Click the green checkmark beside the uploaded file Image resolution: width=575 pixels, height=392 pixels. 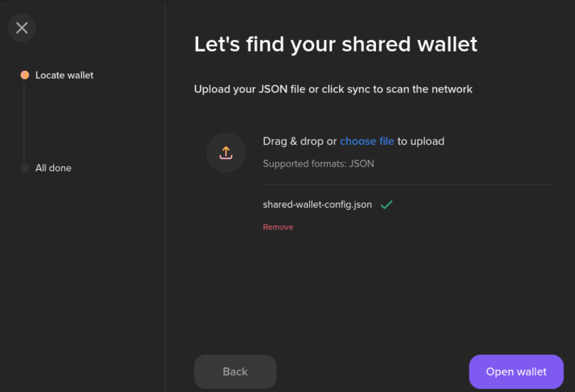click(387, 204)
